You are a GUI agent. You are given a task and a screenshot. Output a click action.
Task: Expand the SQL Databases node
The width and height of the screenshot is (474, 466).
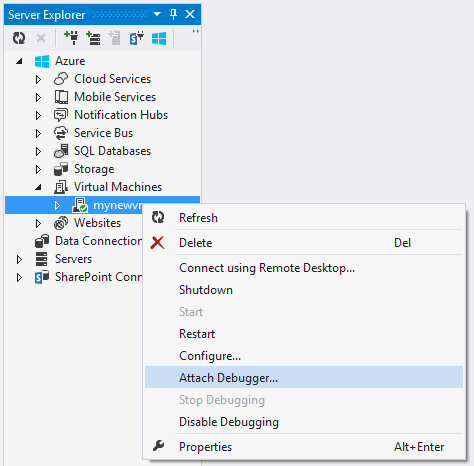point(38,151)
